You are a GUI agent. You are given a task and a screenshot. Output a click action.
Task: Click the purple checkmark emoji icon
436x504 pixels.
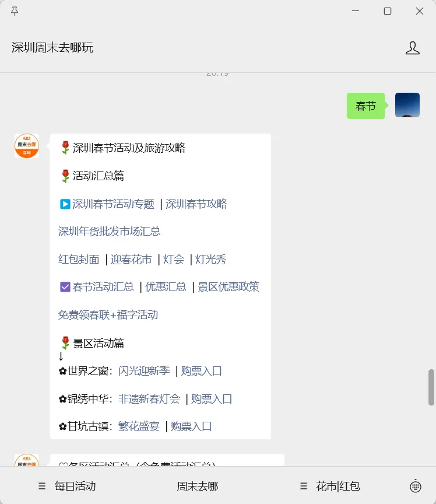[65, 287]
